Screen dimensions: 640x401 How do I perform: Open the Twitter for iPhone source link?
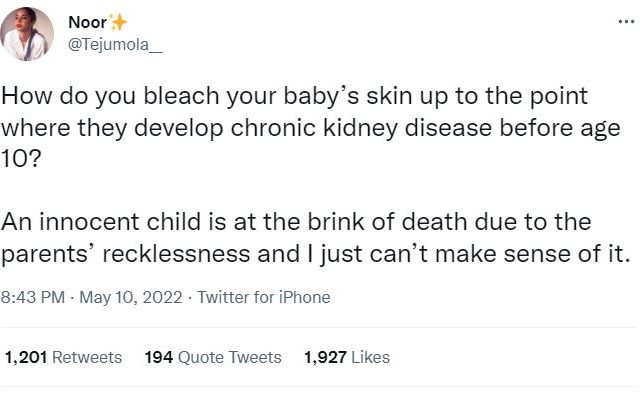click(x=264, y=297)
